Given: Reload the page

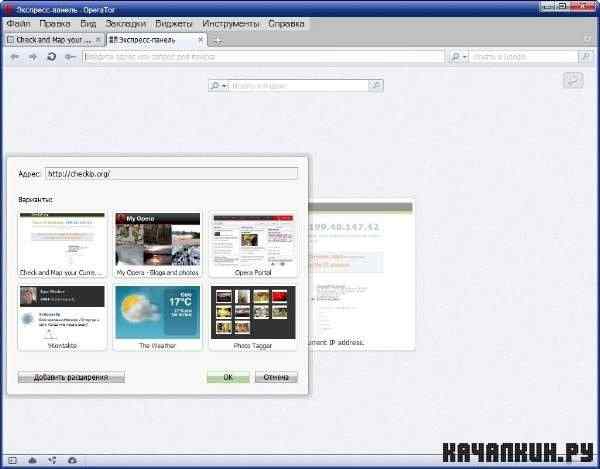Looking at the screenshot, I should point(51,57).
